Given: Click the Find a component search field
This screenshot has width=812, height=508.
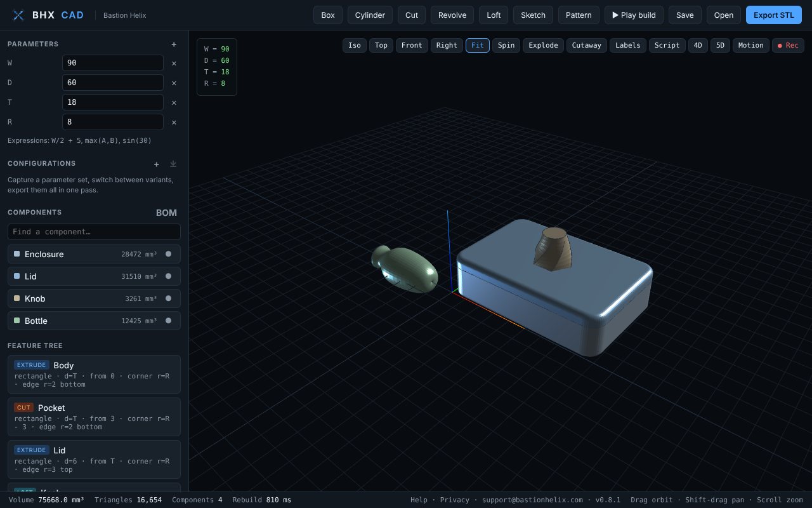Looking at the screenshot, I should 94,232.
